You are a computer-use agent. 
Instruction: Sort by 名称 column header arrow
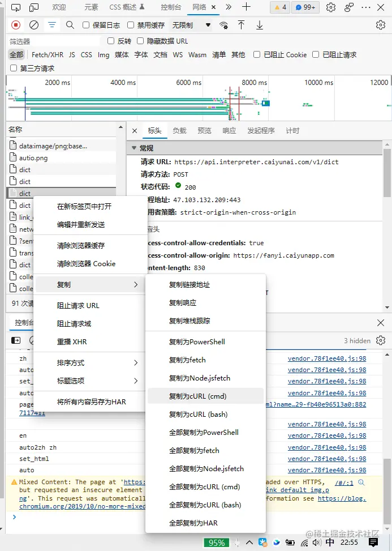click(120, 127)
